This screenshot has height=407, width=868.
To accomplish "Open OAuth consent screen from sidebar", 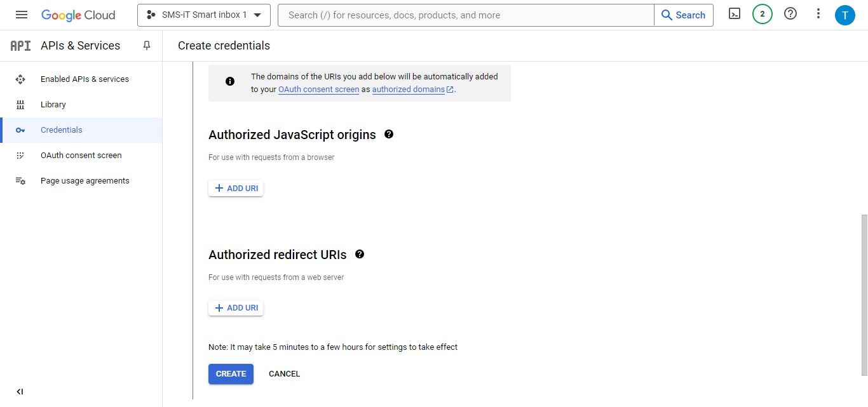I will pyautogui.click(x=81, y=155).
